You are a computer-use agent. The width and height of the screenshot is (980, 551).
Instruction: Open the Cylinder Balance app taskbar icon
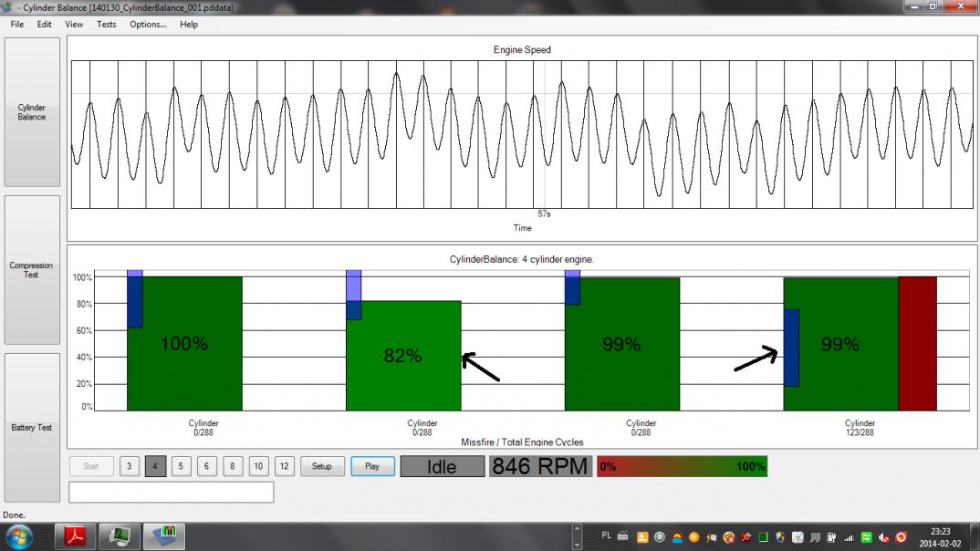pos(163,536)
